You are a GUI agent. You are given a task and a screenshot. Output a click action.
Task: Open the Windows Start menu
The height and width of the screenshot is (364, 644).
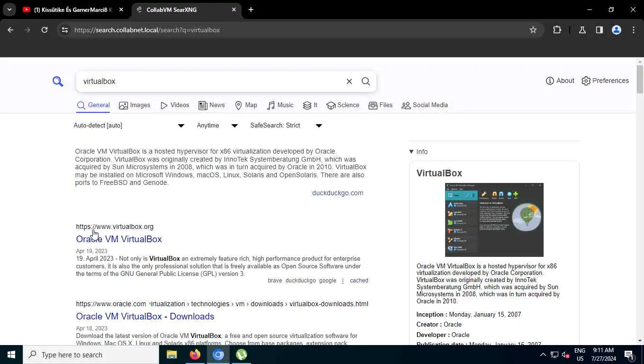pos(11,355)
